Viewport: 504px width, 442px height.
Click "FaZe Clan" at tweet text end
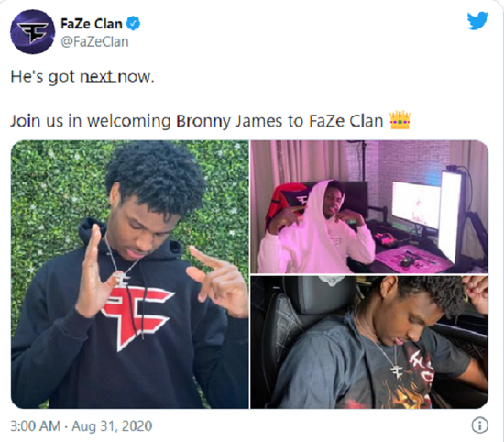coord(345,121)
